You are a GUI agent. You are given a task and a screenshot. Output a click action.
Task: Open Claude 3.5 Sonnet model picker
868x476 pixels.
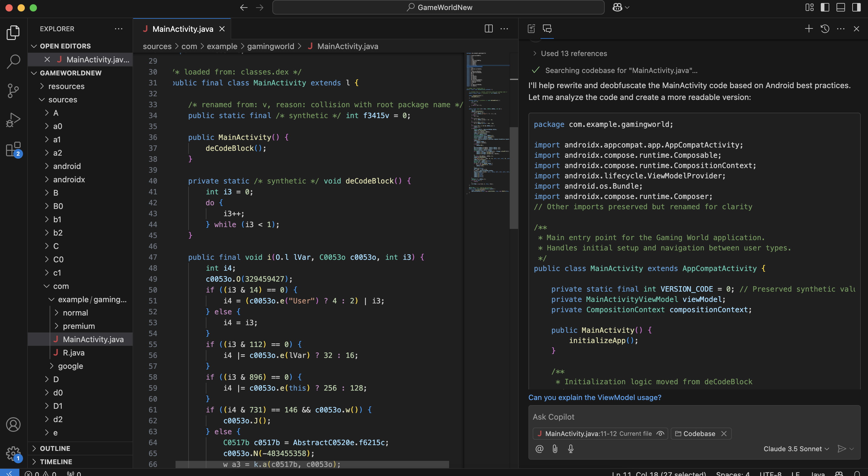796,449
